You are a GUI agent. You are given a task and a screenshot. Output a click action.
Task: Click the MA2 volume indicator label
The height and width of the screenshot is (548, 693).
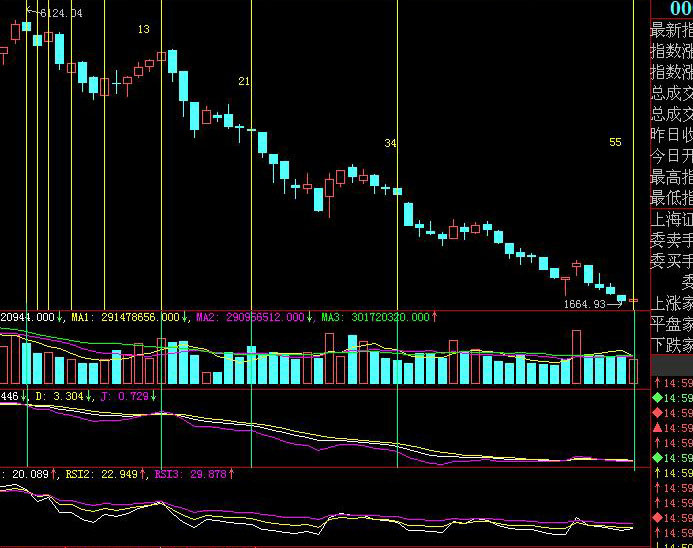coord(250,317)
